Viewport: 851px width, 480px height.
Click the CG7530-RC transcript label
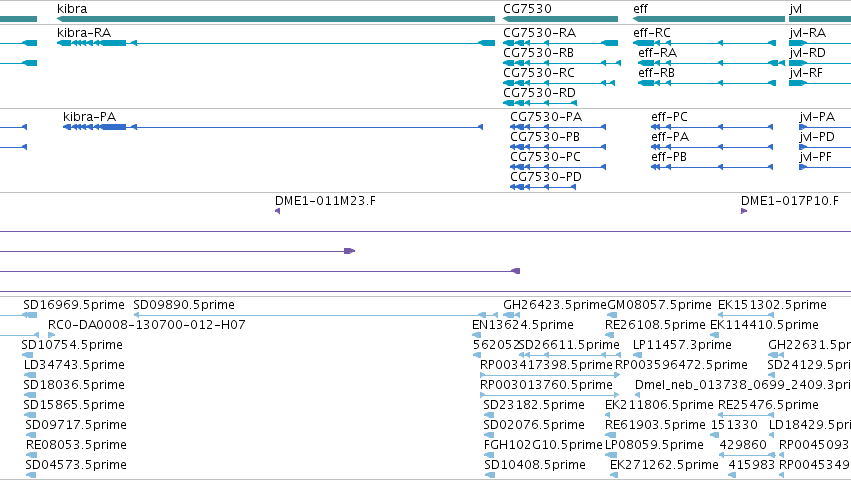pos(538,73)
